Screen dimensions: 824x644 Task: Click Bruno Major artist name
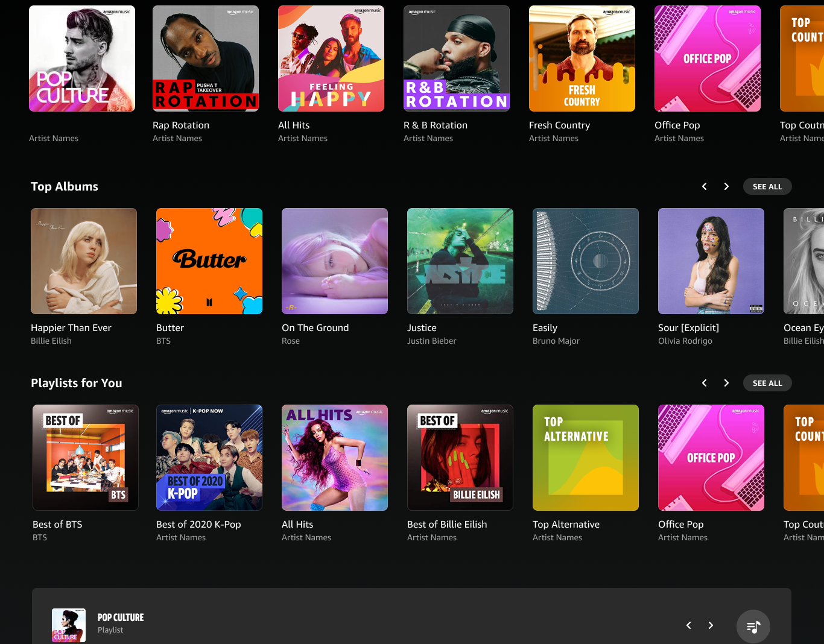coord(556,341)
